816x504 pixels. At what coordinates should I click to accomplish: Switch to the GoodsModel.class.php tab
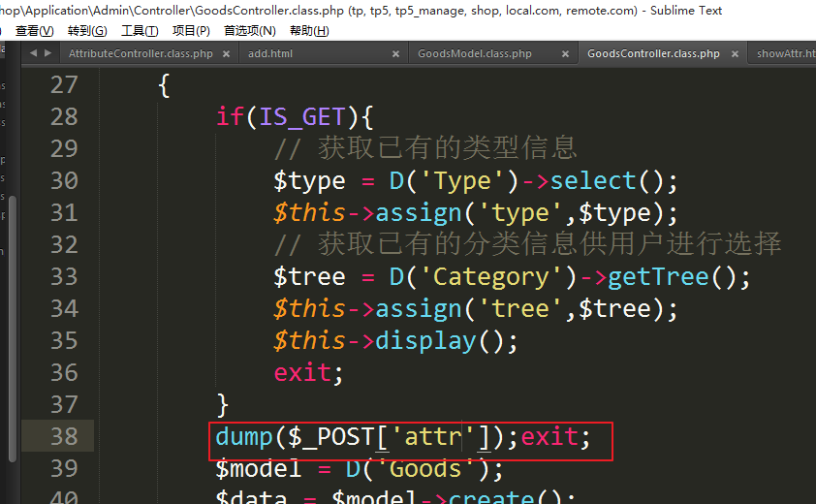[x=475, y=53]
